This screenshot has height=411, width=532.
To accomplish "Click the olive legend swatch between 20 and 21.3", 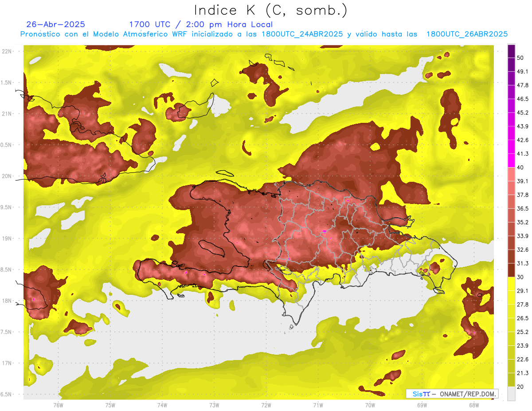I will click(511, 380).
